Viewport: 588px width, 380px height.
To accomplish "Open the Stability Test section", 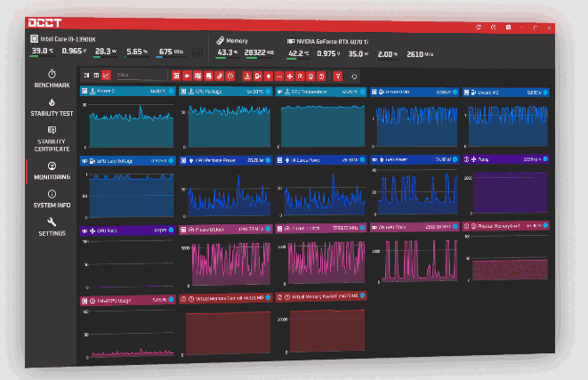I will click(x=52, y=108).
